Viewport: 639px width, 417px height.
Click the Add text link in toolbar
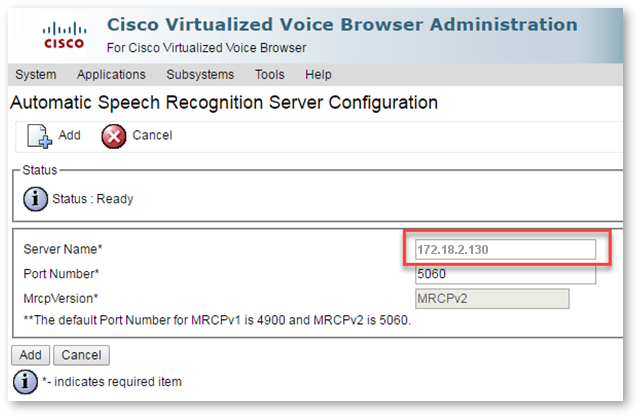point(70,135)
